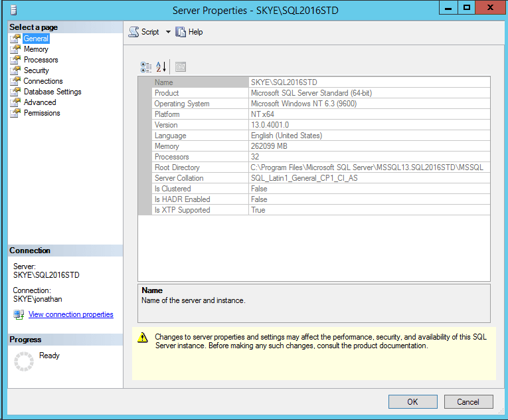Click the Microsoft SQL Server Standard value
The height and width of the screenshot is (420, 508).
pos(311,93)
